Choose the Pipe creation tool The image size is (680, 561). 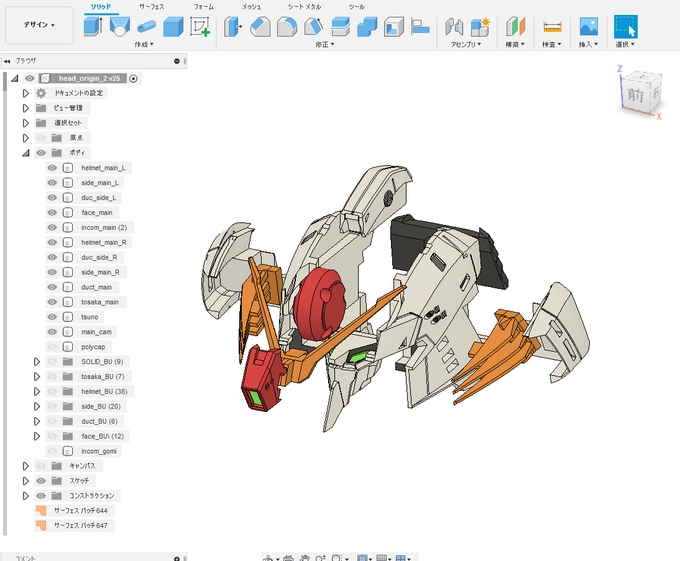coord(146,27)
